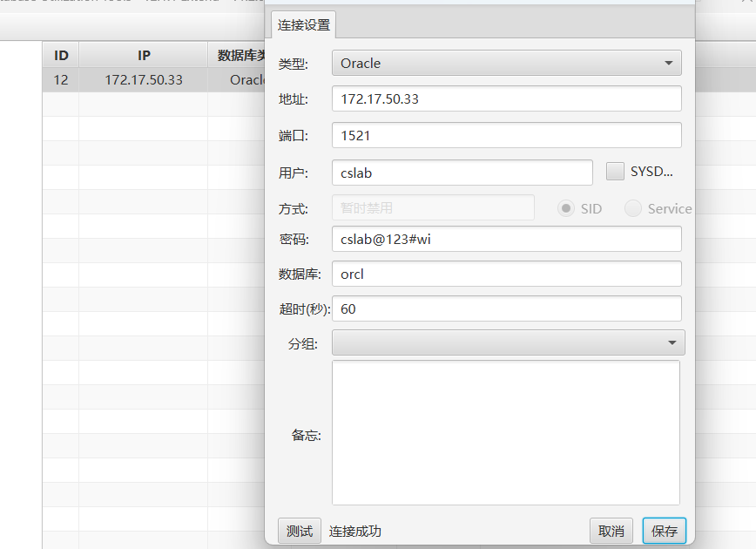Select the SID radio button

coord(567,208)
